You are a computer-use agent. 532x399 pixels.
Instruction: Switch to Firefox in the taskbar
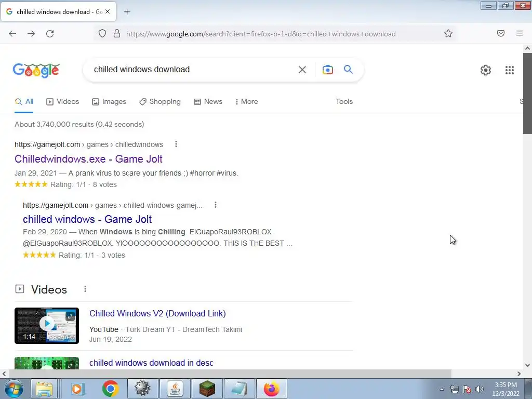coord(271,389)
